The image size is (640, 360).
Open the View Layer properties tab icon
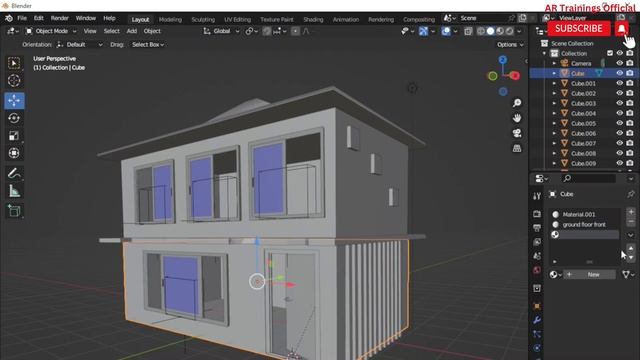tap(537, 242)
